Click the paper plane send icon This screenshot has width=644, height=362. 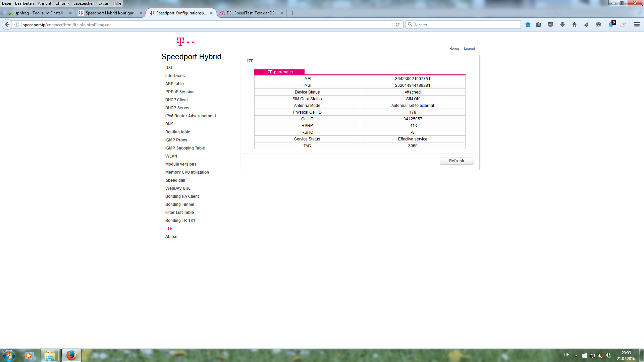(x=586, y=24)
